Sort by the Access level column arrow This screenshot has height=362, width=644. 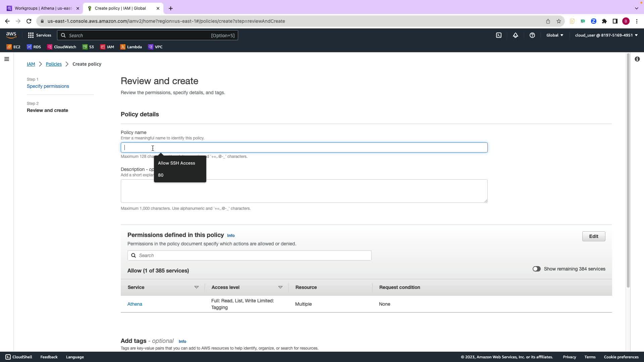(280, 287)
